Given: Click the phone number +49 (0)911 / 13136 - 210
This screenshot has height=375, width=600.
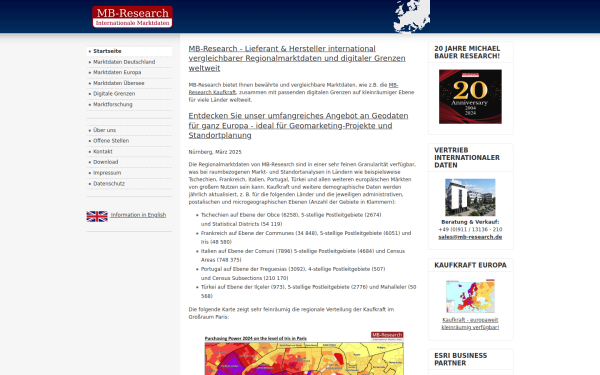Looking at the screenshot, I should click(470, 229).
